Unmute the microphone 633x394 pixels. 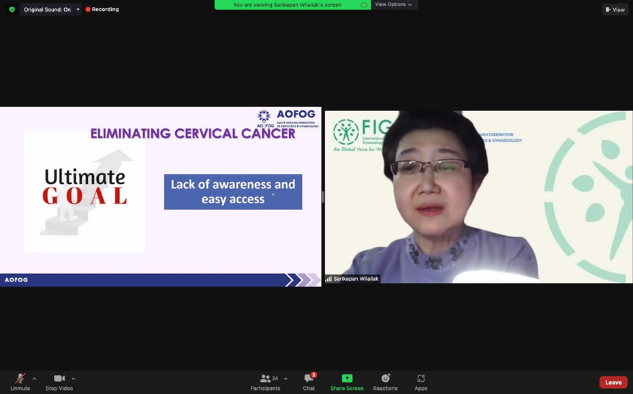(x=20, y=382)
